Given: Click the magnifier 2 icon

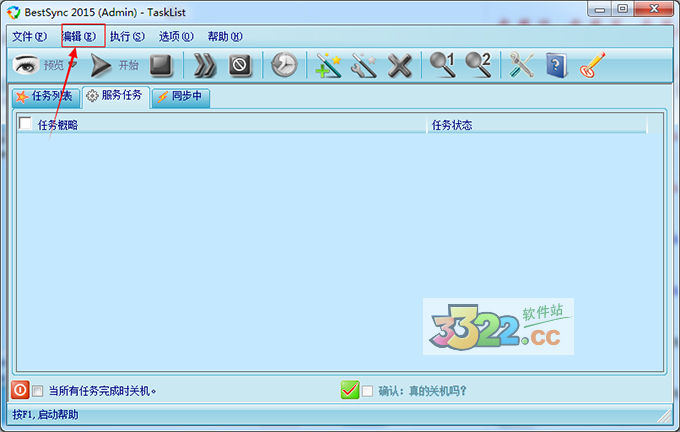Looking at the screenshot, I should click(478, 65).
